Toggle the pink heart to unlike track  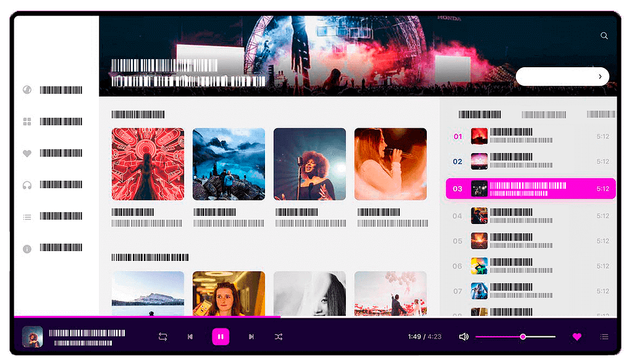(x=577, y=337)
